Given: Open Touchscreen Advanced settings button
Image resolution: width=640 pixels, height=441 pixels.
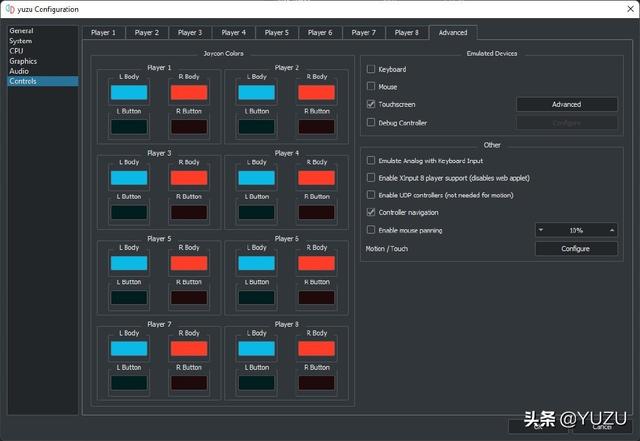Looking at the screenshot, I should tap(567, 105).
